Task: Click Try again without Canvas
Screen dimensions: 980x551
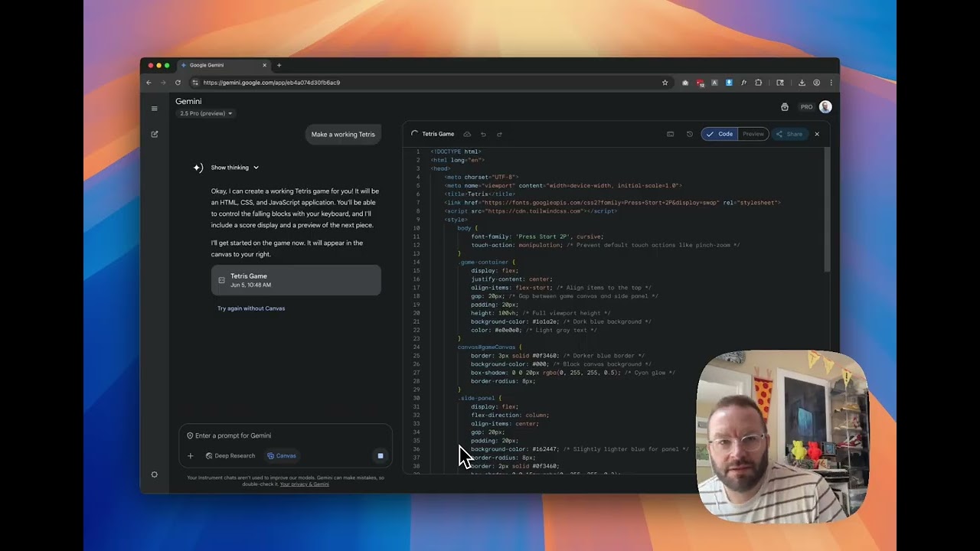Action: click(x=251, y=308)
